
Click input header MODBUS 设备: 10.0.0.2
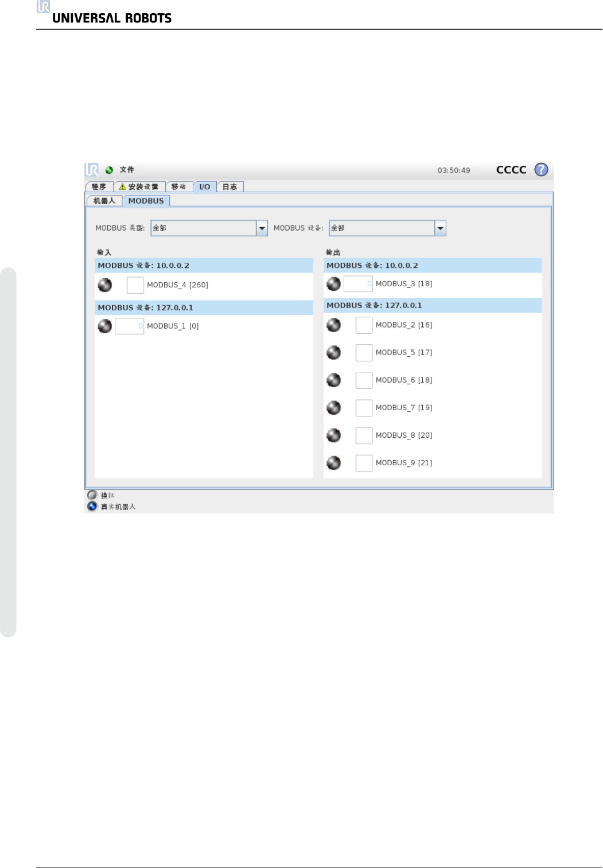(x=204, y=266)
